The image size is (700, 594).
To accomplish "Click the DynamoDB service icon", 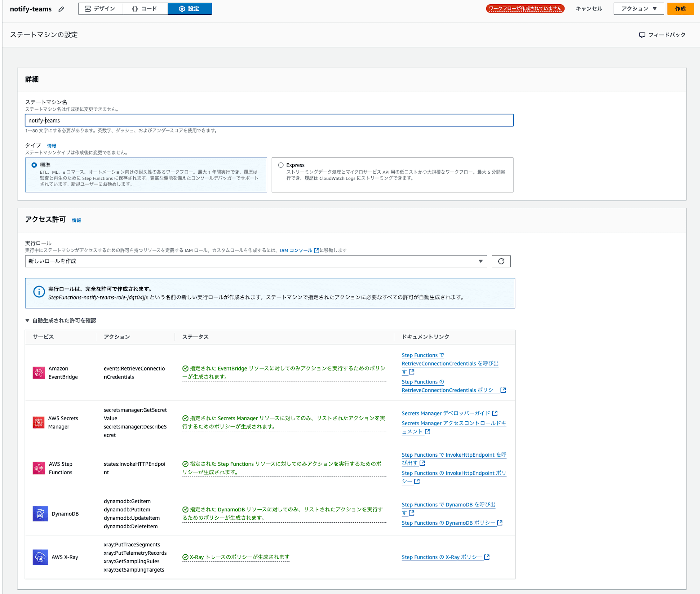I will (x=40, y=514).
